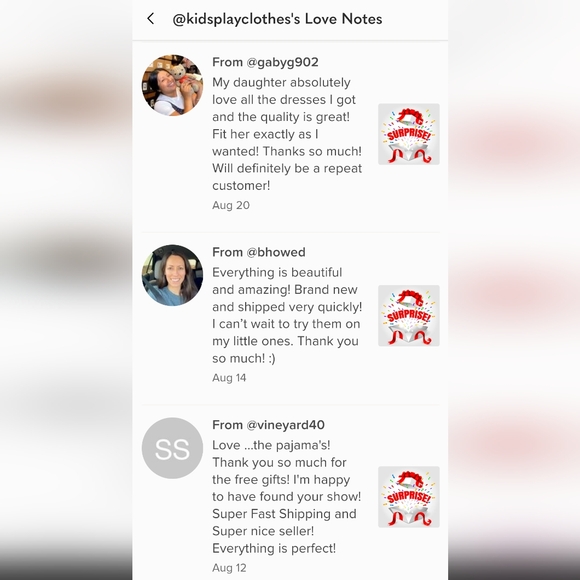The width and height of the screenshot is (580, 580).
Task: Select the @kidsplayclothes's Love Notes title
Action: (277, 19)
